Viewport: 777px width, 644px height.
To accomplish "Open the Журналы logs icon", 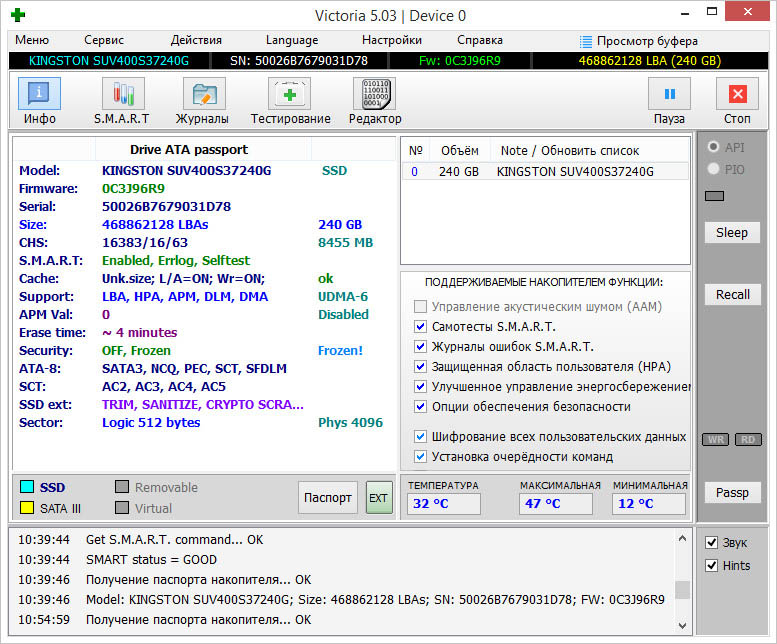I will 204,93.
